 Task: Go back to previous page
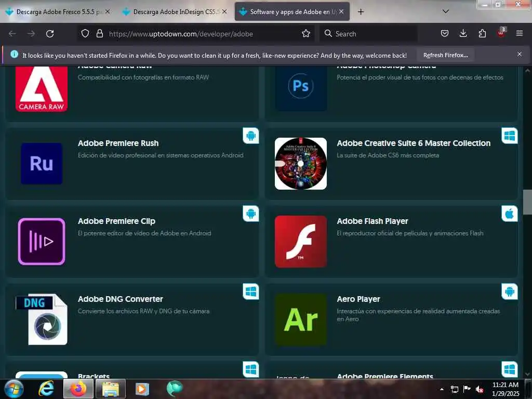(12, 34)
